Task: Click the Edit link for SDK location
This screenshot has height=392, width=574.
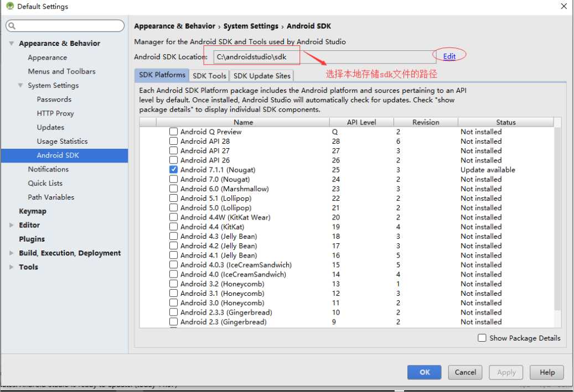Action: pyautogui.click(x=449, y=56)
